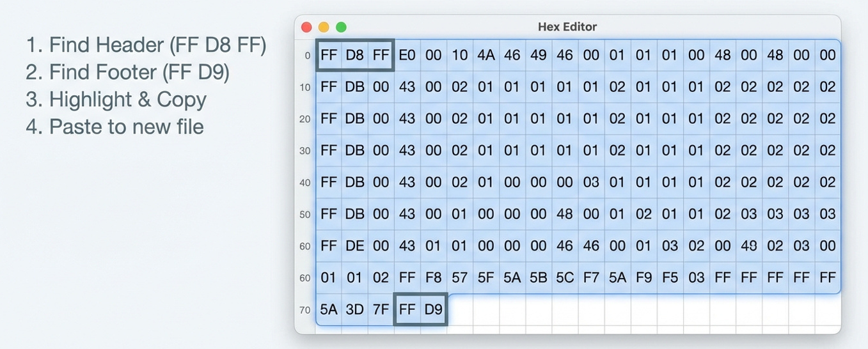Viewport: 868px width, 349px height.
Task: Click the row offset label 30
Action: [x=305, y=151]
